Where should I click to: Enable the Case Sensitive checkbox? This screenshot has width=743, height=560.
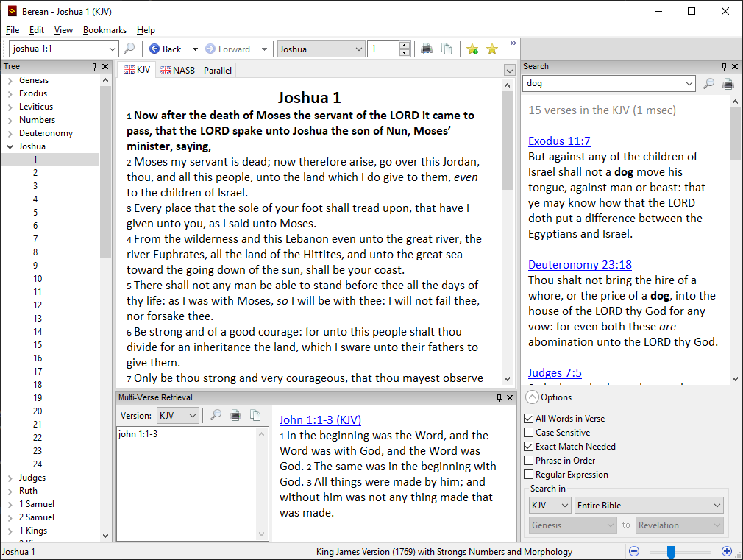[x=529, y=433]
